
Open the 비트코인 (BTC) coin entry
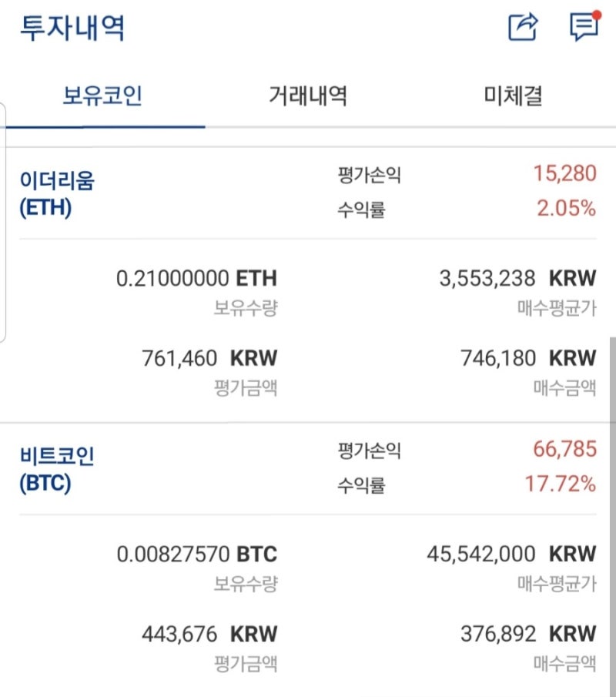56,469
